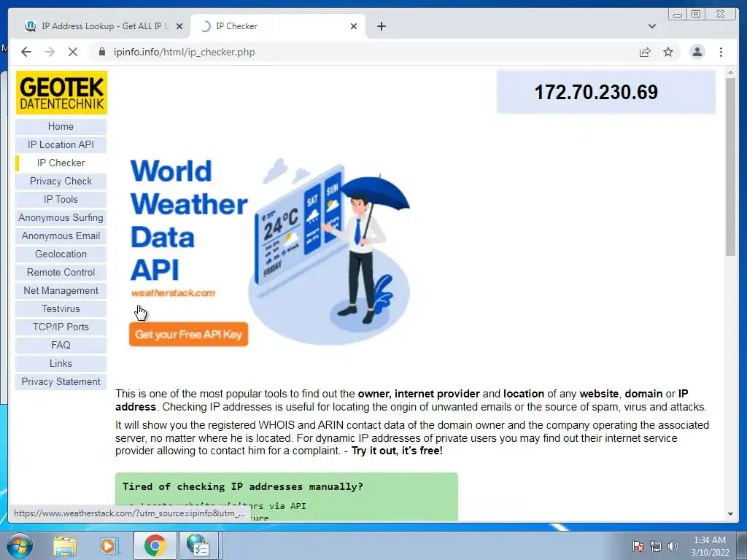Close the IP Checker tab
Image resolution: width=747 pixels, height=560 pixels.
[354, 26]
